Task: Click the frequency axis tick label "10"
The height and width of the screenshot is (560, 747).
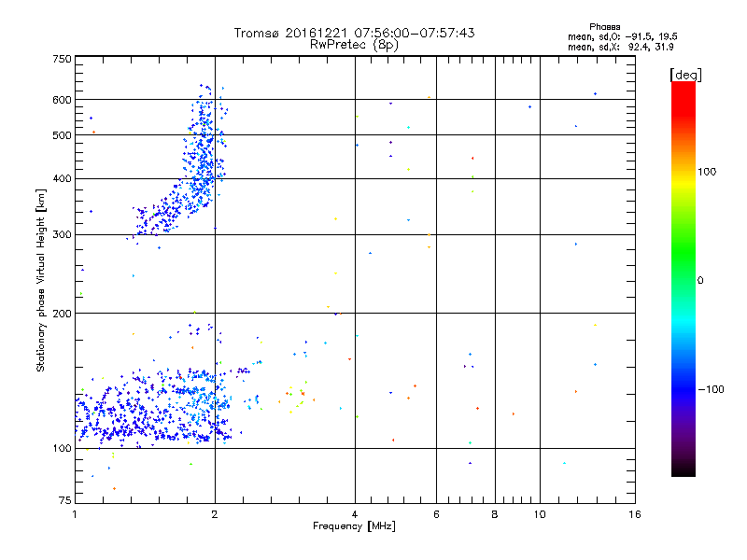Action: pyautogui.click(x=540, y=514)
